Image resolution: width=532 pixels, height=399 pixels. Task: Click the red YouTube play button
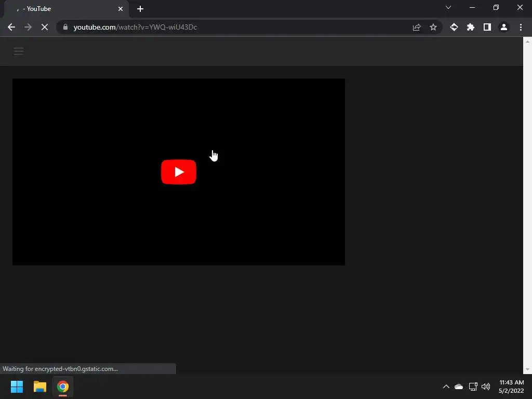pos(179,172)
